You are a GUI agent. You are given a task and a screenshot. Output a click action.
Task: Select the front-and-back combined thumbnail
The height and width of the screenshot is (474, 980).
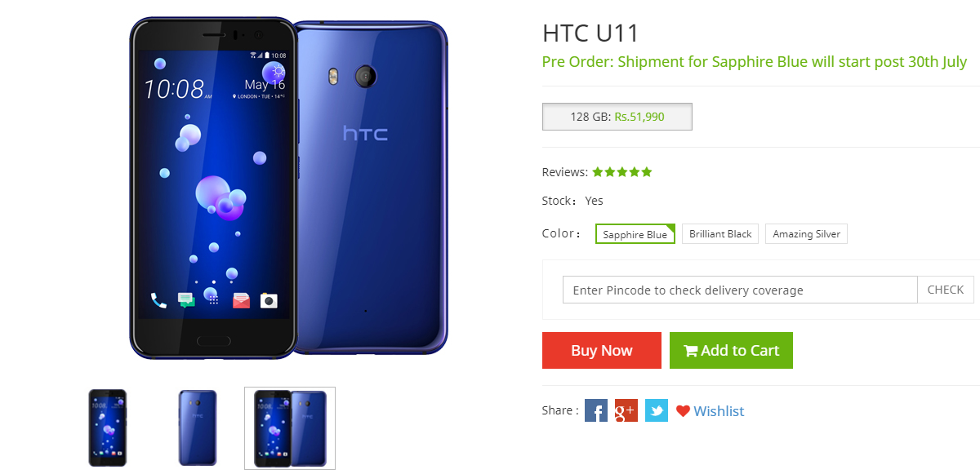pos(290,428)
